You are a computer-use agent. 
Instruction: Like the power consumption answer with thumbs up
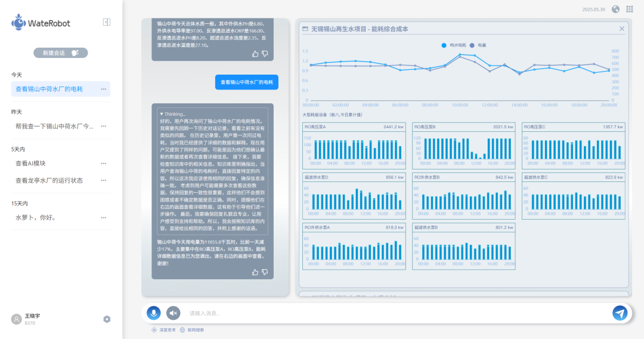tap(255, 272)
